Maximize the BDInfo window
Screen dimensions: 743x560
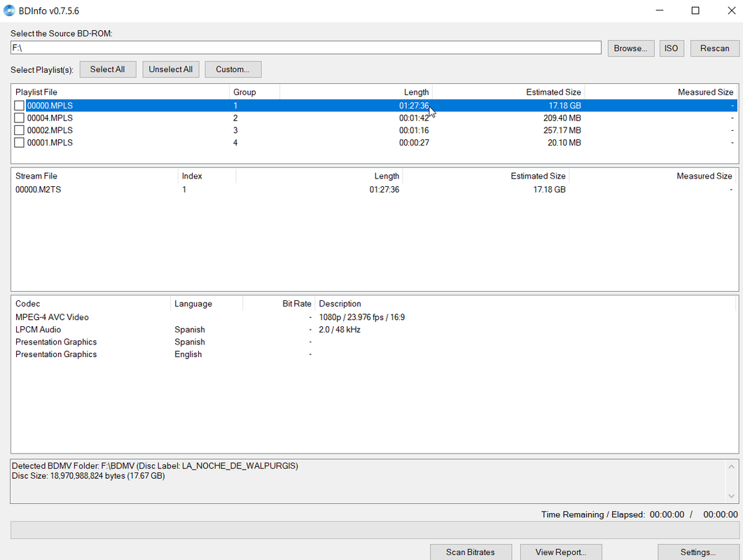point(695,10)
